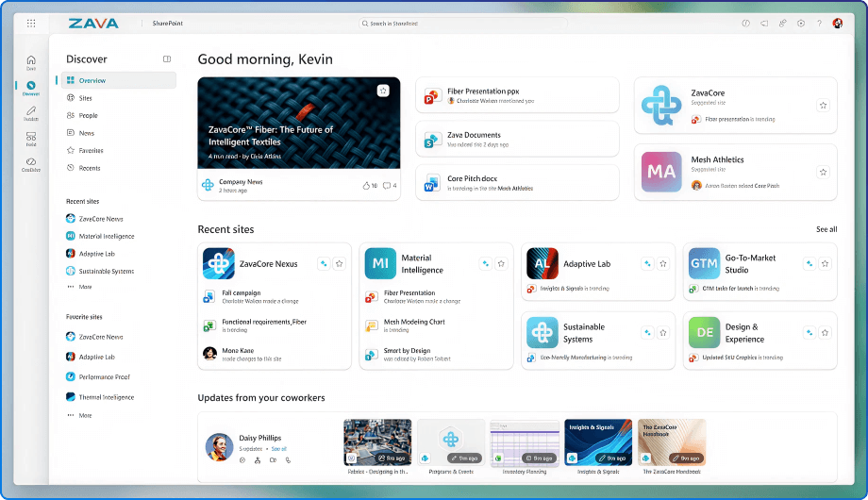
Task: Toggle favorite star on Mesh Athletics site
Action: click(x=823, y=173)
